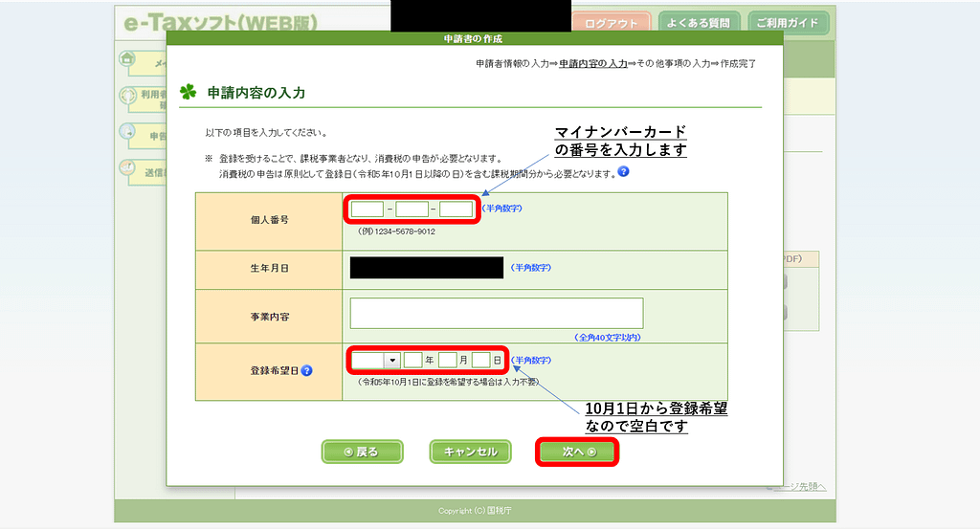Click the home icon in the left sidebar

127,59
